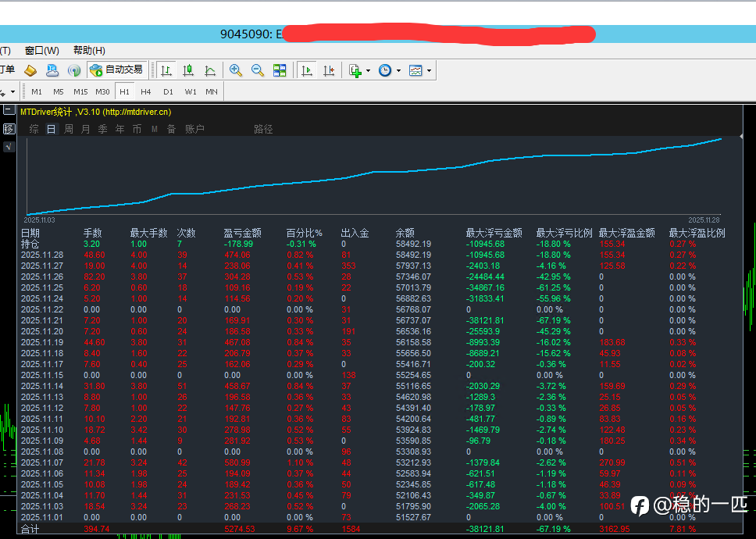
Task: Toggle the √ checkbox on the left panel
Action: tap(9, 146)
